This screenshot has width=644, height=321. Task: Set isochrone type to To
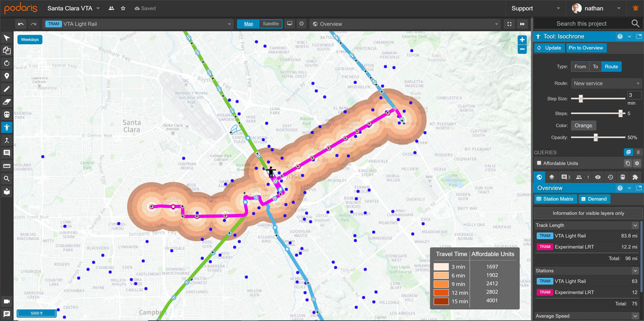coord(595,67)
